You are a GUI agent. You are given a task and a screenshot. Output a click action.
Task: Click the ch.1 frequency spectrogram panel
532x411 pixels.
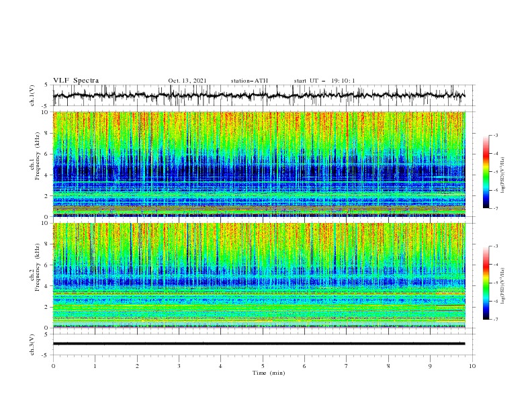click(x=259, y=164)
